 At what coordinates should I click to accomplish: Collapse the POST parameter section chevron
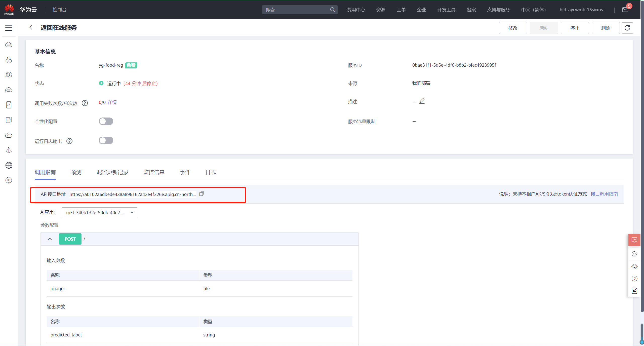(50, 239)
